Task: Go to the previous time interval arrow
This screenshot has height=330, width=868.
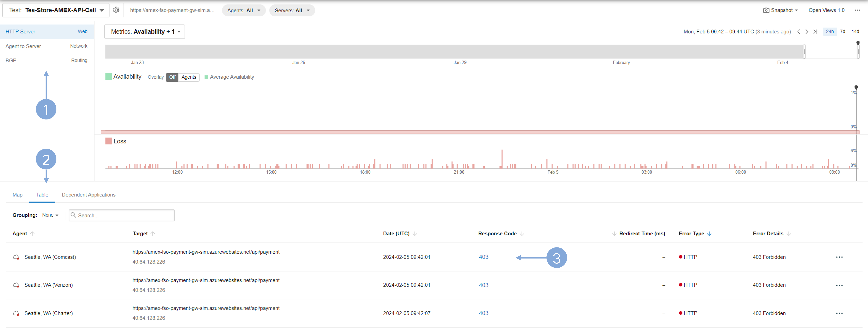Action: pyautogui.click(x=799, y=32)
